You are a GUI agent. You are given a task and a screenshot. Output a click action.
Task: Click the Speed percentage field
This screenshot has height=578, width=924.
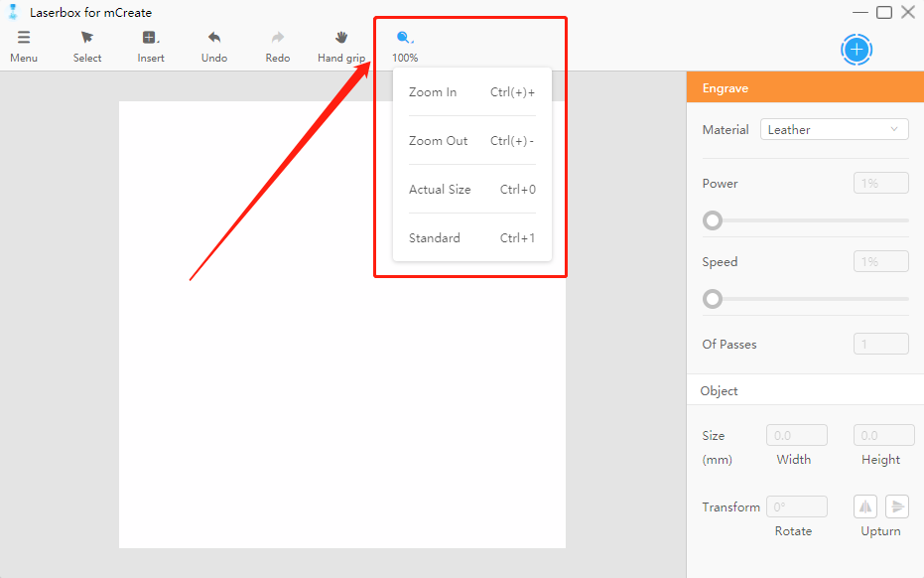(x=881, y=261)
